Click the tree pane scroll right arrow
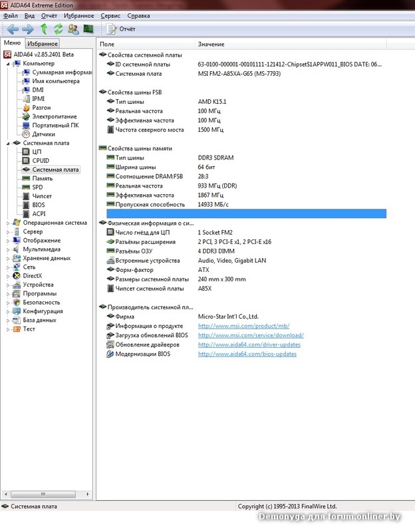This screenshot has width=415, height=532. 88,494
